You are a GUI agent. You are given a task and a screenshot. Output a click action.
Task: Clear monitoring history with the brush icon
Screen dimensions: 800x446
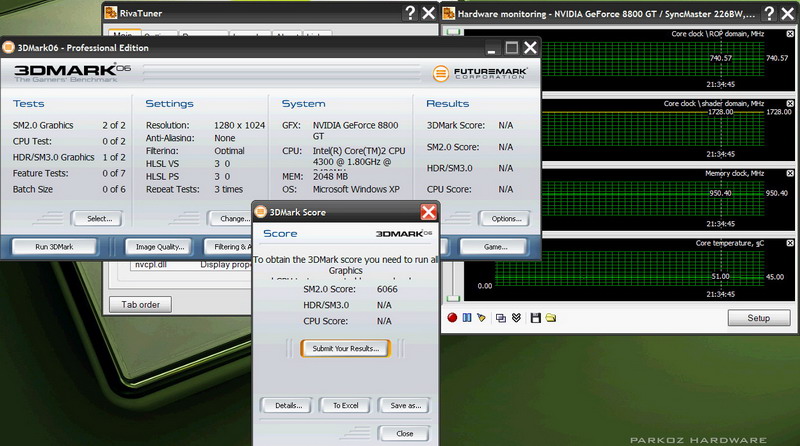(x=481, y=317)
